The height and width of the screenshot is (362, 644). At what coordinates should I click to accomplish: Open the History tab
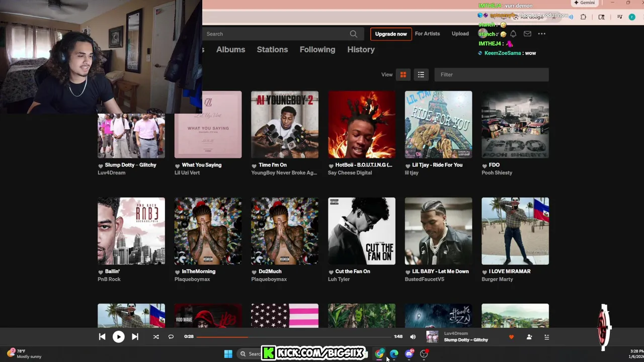click(x=361, y=49)
